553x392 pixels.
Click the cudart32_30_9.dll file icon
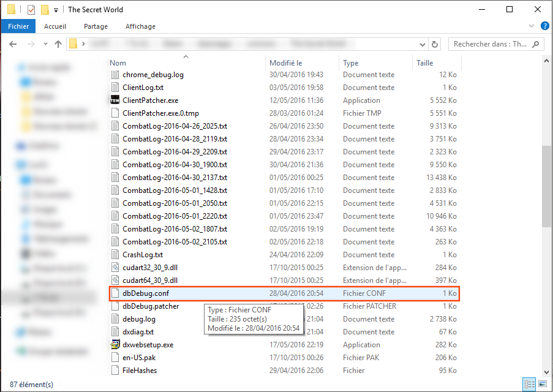[115, 268]
